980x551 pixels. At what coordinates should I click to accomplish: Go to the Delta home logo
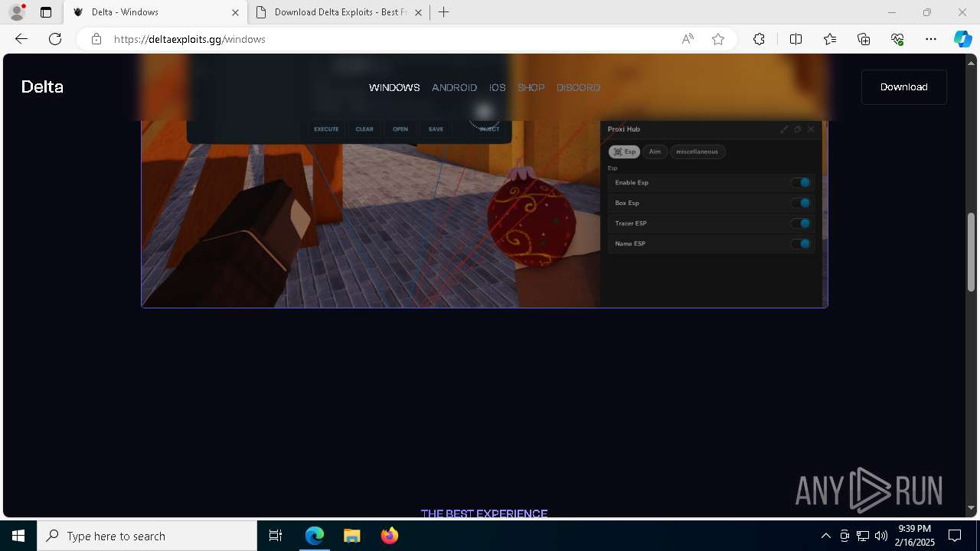(x=42, y=87)
